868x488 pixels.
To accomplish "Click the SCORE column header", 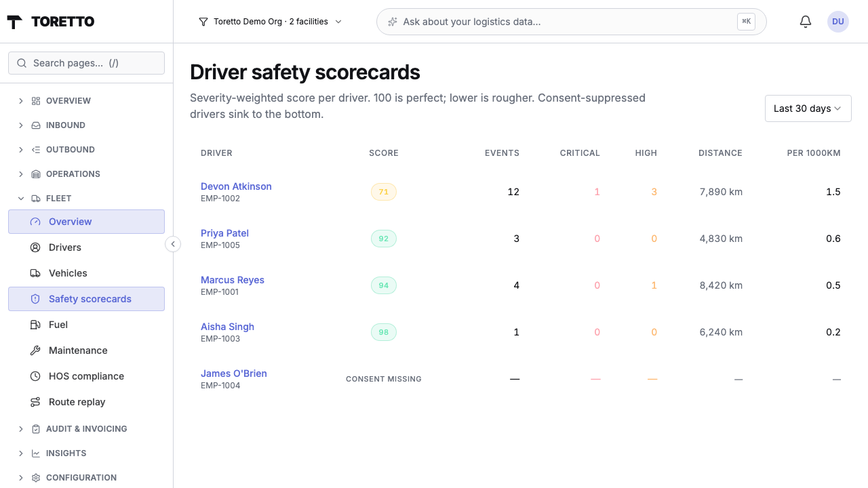I will pyautogui.click(x=384, y=153).
